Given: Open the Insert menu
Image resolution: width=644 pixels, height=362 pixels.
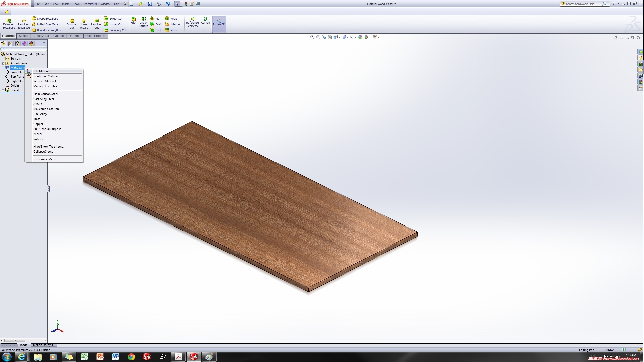Looking at the screenshot, I should [65, 4].
